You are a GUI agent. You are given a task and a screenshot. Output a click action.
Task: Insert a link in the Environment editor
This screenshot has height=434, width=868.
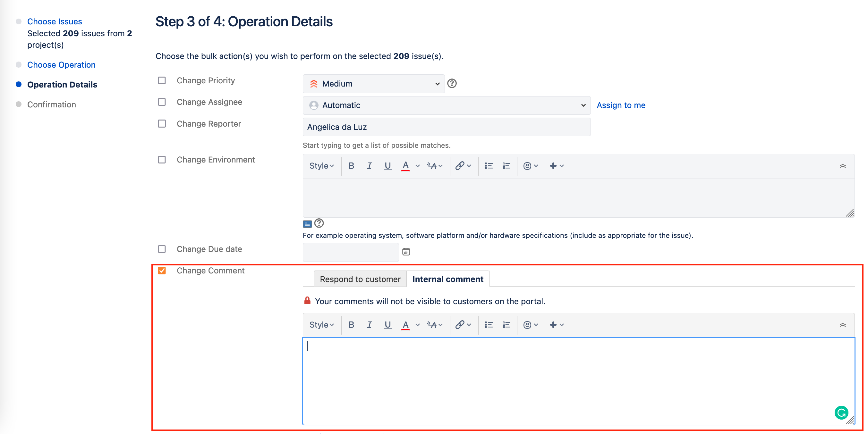460,166
